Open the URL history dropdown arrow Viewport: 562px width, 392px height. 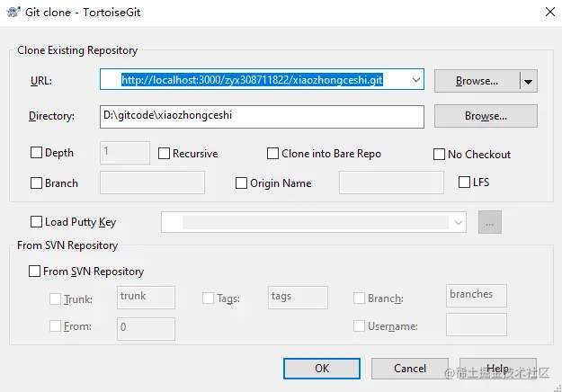(x=415, y=79)
